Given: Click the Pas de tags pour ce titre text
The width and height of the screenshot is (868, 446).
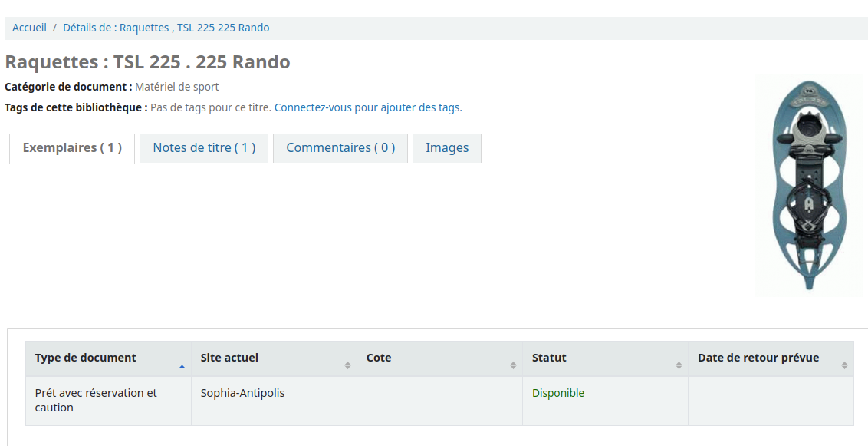Looking at the screenshot, I should (x=210, y=107).
